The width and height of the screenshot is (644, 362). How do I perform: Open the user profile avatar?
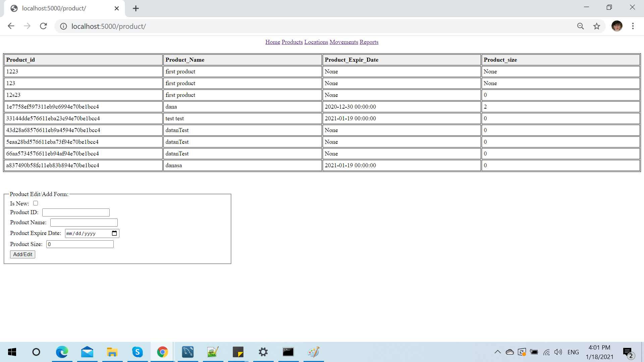(616, 26)
